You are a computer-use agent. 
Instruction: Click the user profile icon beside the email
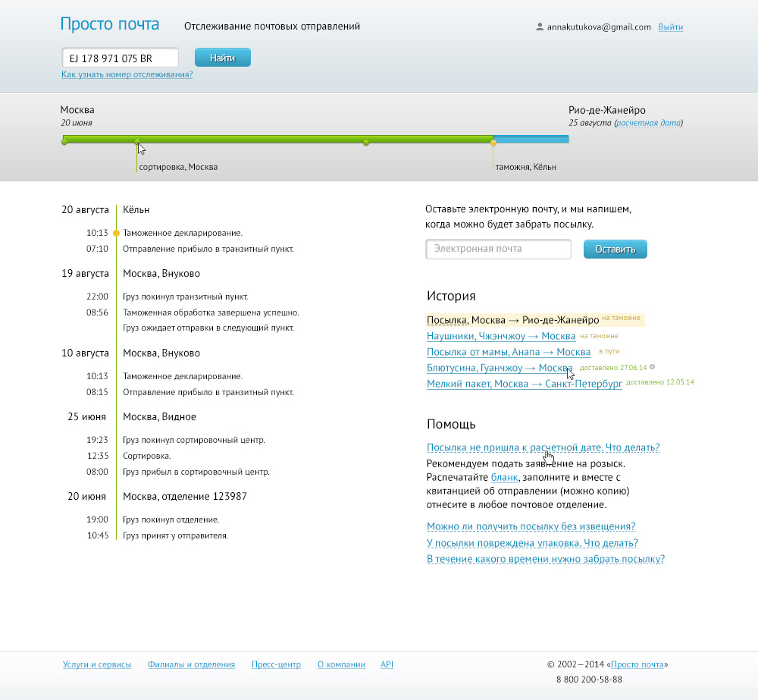540,27
